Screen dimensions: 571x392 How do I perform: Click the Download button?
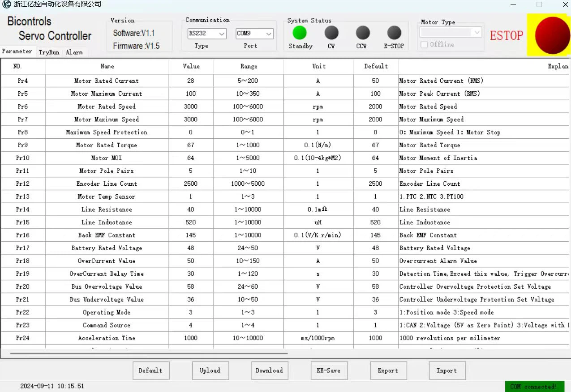tap(269, 371)
